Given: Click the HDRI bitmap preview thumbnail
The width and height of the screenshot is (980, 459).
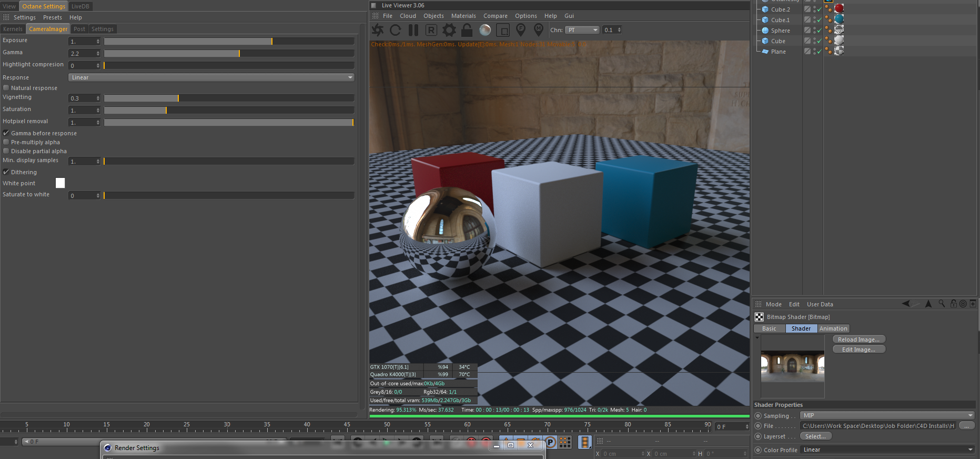Looking at the screenshot, I should click(x=793, y=366).
